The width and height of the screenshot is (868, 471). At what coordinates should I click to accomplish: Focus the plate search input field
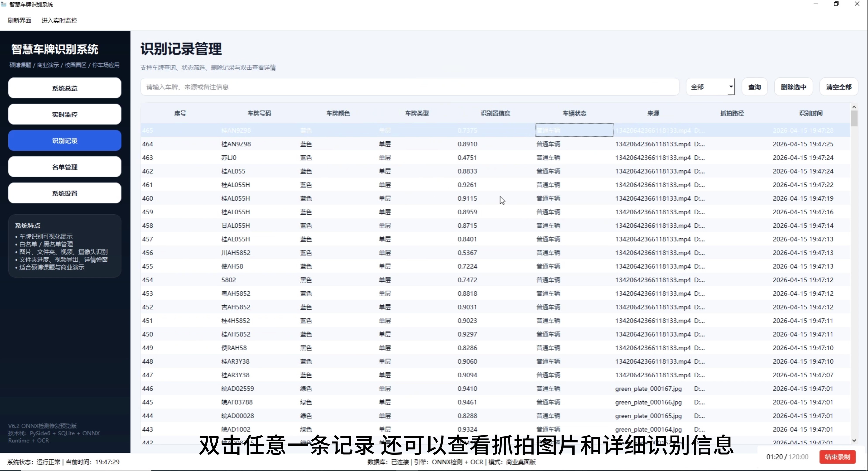pos(410,87)
